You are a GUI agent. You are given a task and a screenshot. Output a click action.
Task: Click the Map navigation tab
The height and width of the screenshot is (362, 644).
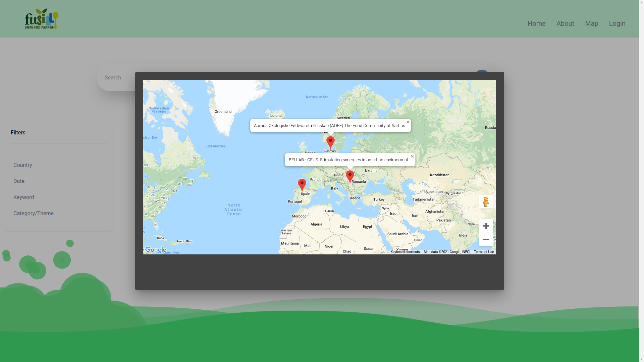coord(591,23)
